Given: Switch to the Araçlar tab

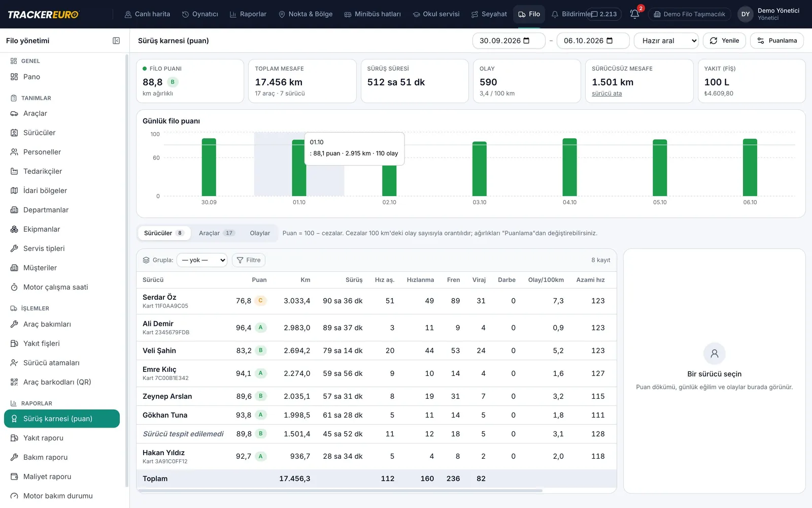Looking at the screenshot, I should click(217, 233).
